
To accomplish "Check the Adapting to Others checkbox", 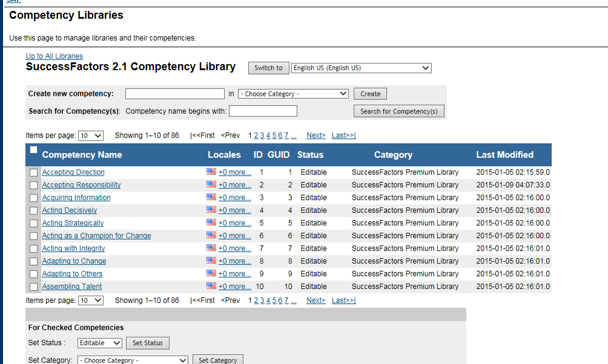I will pyautogui.click(x=34, y=274).
